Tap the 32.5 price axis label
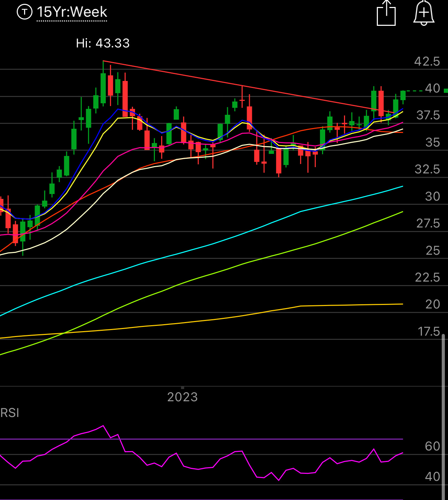 427,169
